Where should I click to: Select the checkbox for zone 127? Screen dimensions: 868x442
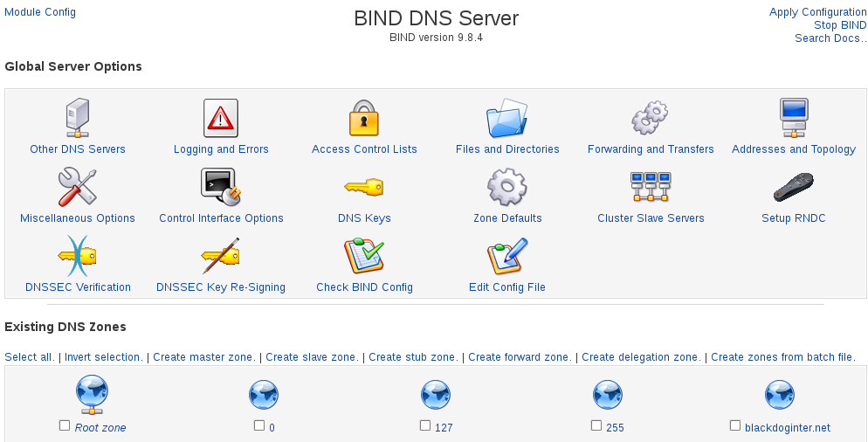[424, 425]
